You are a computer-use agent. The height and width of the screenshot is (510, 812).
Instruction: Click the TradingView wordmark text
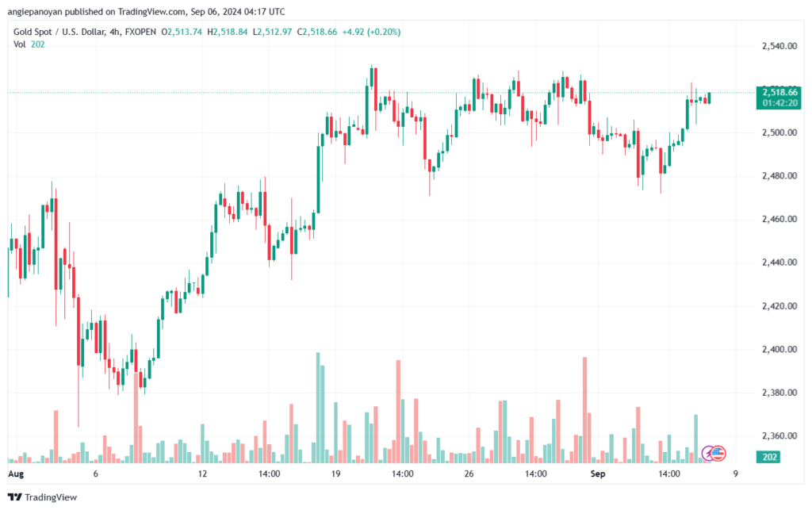pyautogui.click(x=51, y=497)
